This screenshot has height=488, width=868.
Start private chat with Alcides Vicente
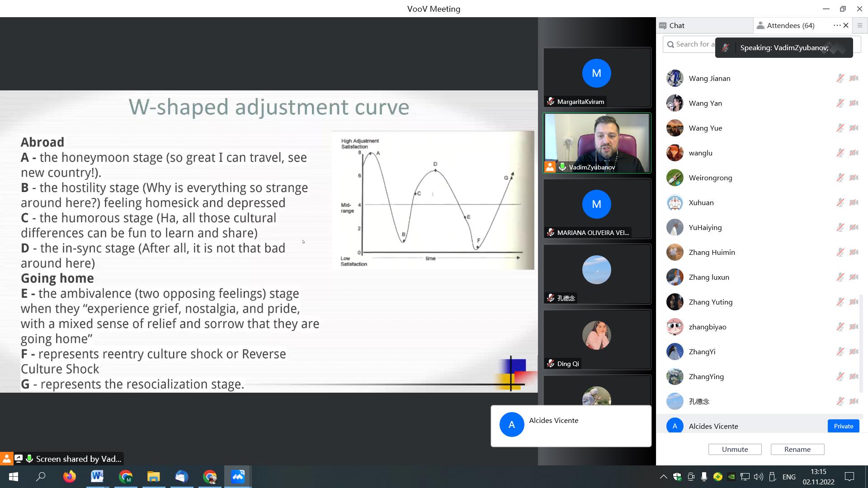click(843, 426)
